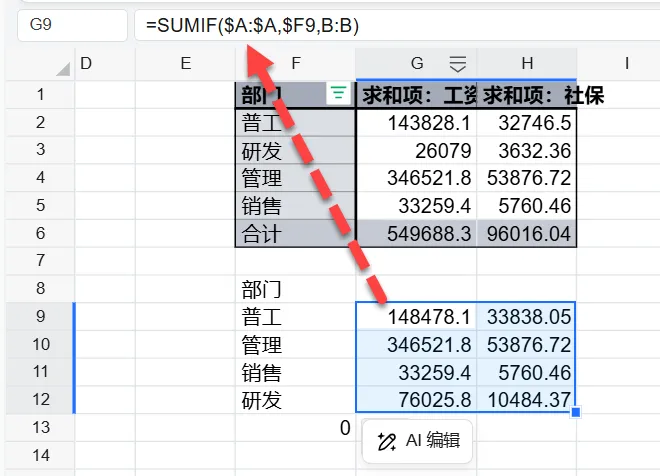Select row 11 header
The width and height of the screenshot is (660, 476).
[40, 372]
